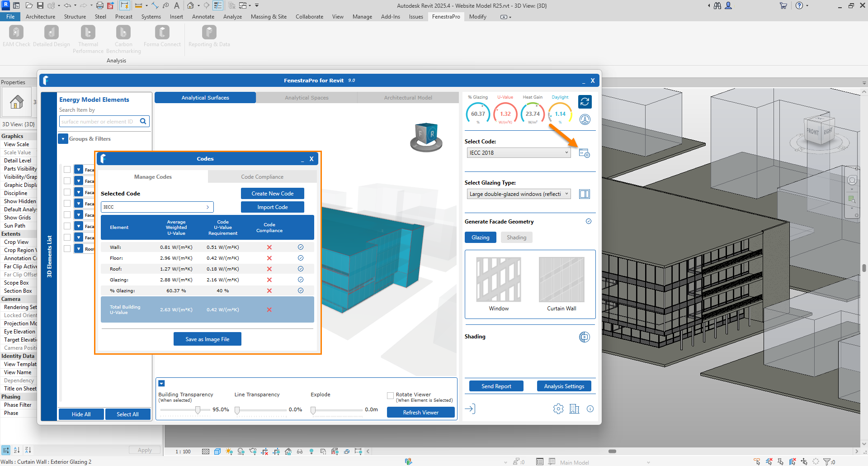This screenshot has height=466, width=868.
Task: Check the first facade checkbox in the elements list
Action: pos(67,170)
